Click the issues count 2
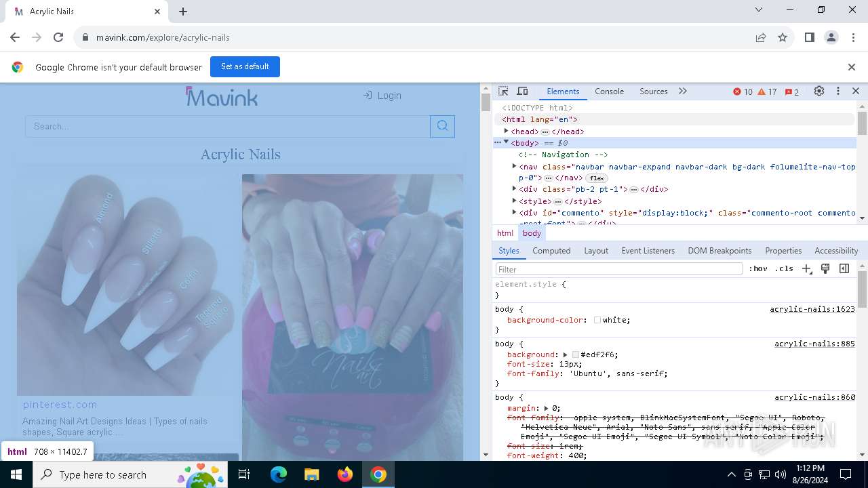 tap(792, 92)
